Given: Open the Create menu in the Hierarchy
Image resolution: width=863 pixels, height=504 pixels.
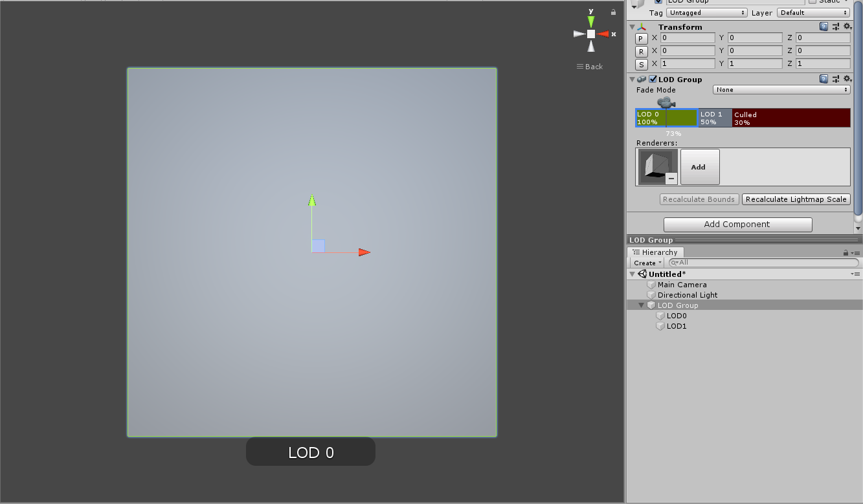Looking at the screenshot, I should click(x=645, y=263).
